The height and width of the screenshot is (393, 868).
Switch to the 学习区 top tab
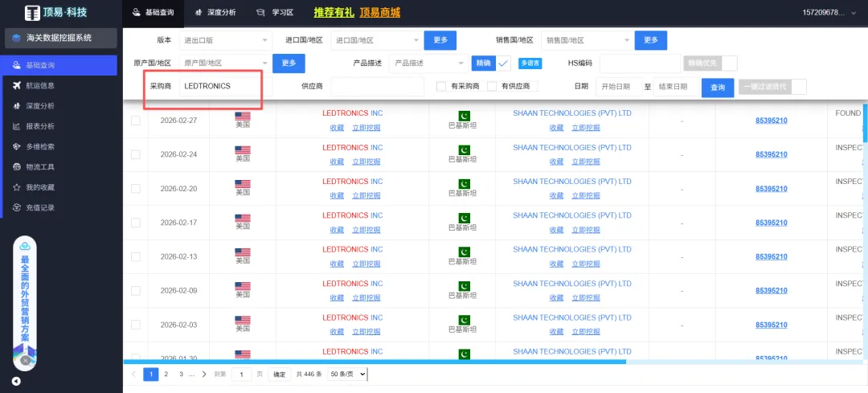tap(275, 12)
